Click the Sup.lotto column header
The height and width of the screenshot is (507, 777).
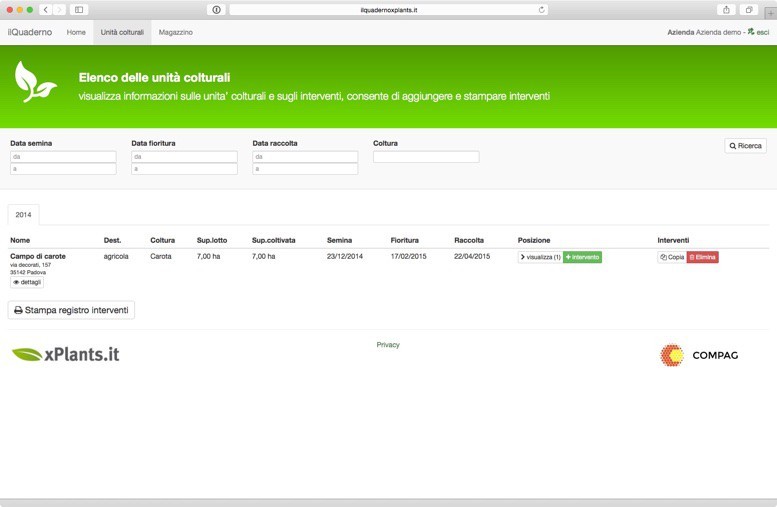[x=212, y=240]
